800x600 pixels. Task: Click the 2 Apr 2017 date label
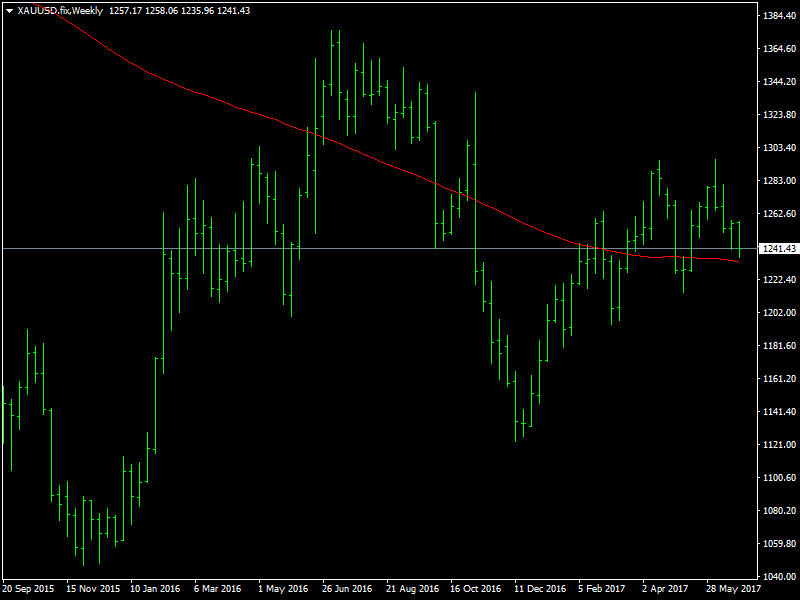click(x=665, y=589)
